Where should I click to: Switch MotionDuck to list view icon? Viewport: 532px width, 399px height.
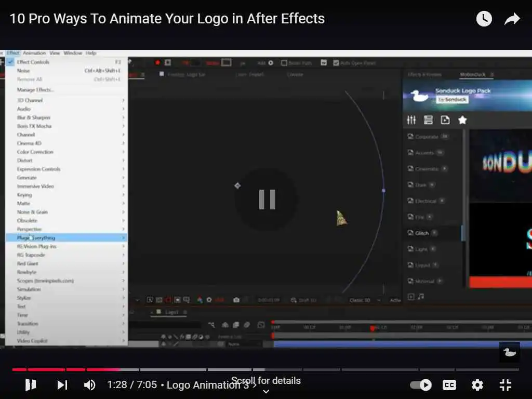[428, 120]
